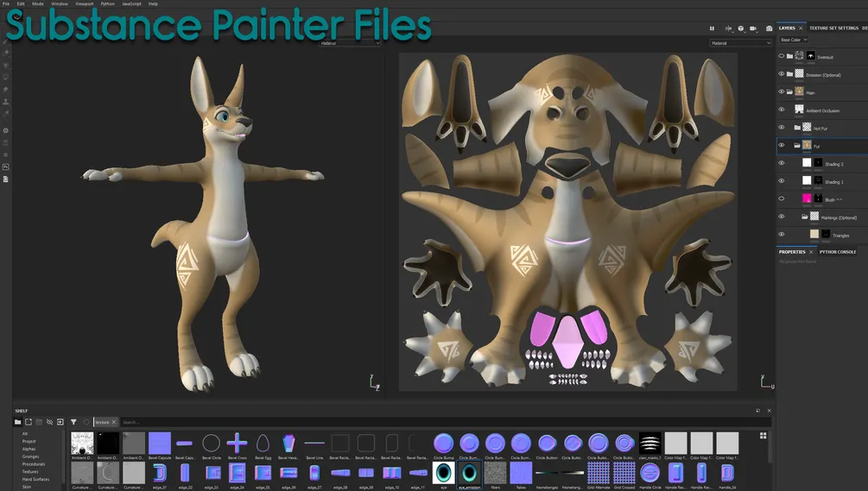This screenshot has width=868, height=491.
Task: Open the Base Color channel dropdown
Action: (x=794, y=40)
